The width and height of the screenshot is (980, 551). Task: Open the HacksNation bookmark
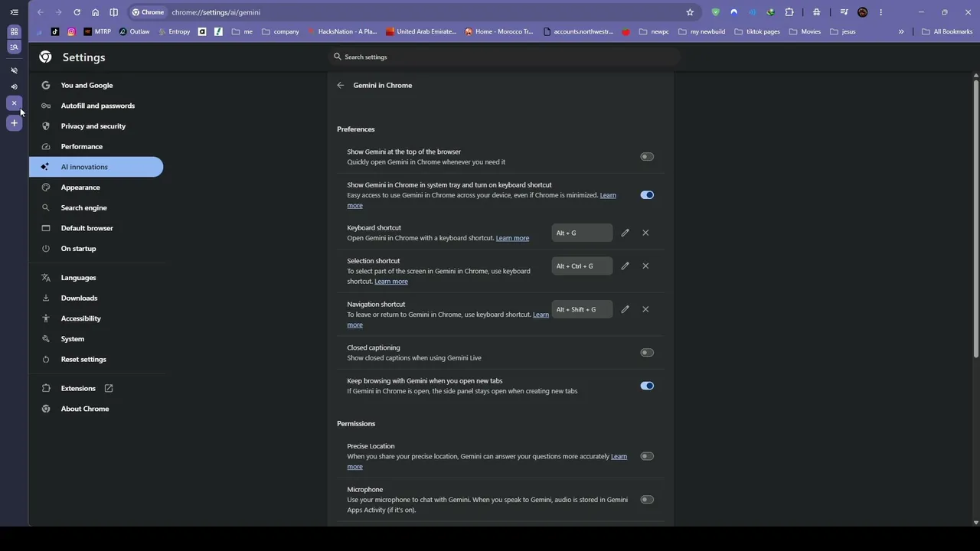[x=342, y=31]
